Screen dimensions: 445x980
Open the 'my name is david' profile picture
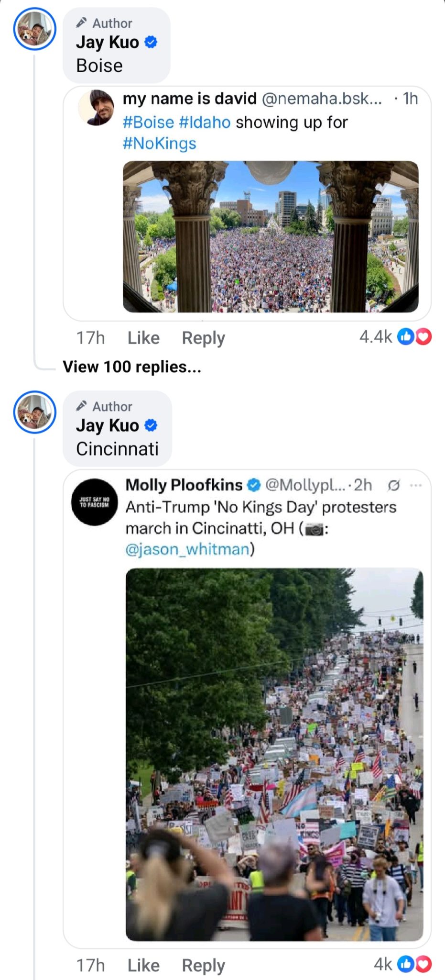pos(97,108)
